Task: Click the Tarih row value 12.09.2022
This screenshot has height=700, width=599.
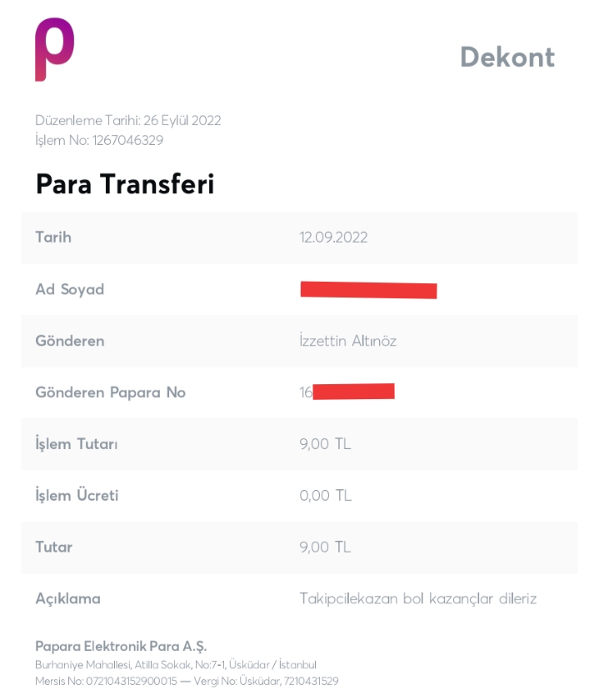Action: (x=333, y=237)
